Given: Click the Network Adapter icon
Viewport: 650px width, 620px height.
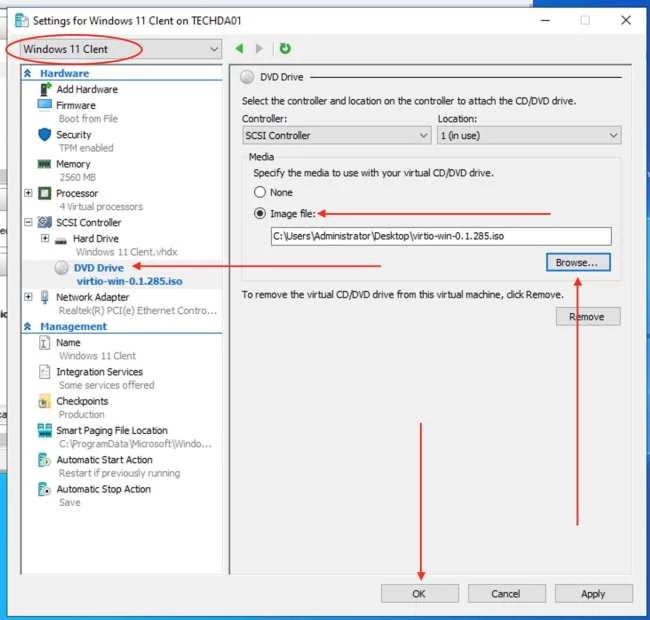Looking at the screenshot, I should click(44, 297).
